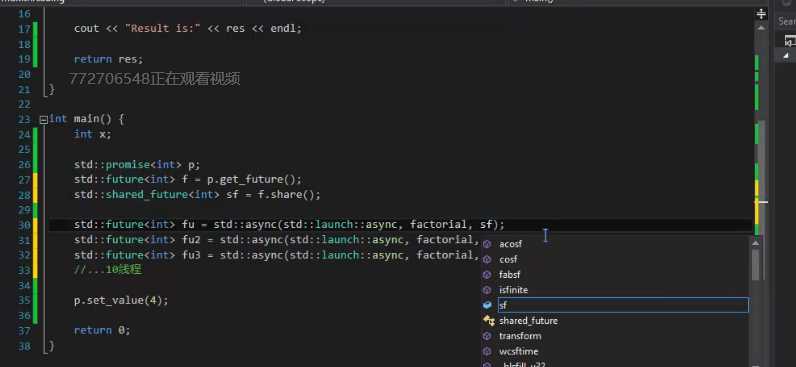Viewport: 796px width, 367px height.
Task: Click the 'p.get_future()' call on line 27
Action: [x=254, y=180]
